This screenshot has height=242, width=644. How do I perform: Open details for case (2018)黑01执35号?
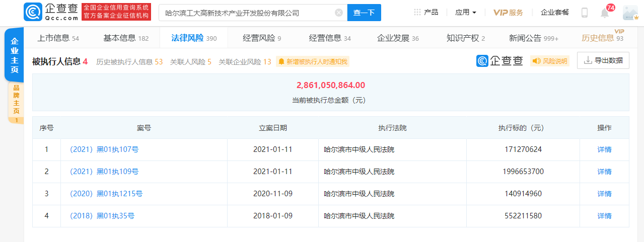tap(604, 216)
